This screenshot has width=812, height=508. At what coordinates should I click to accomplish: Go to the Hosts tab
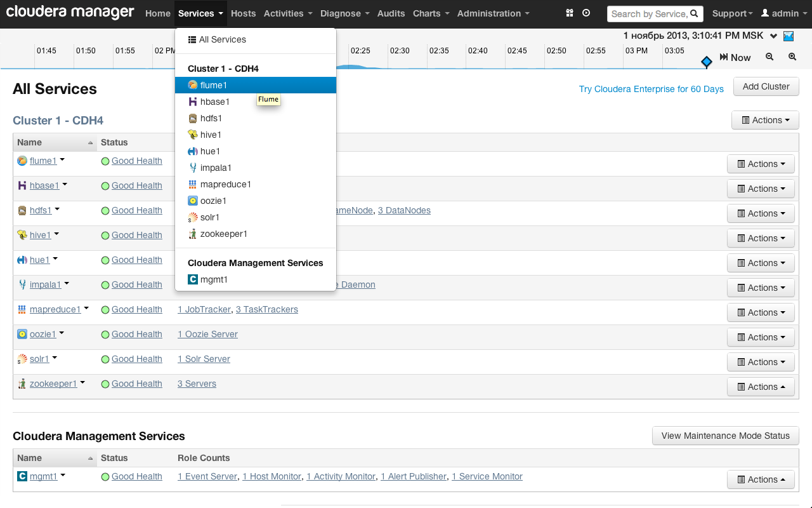tap(244, 13)
